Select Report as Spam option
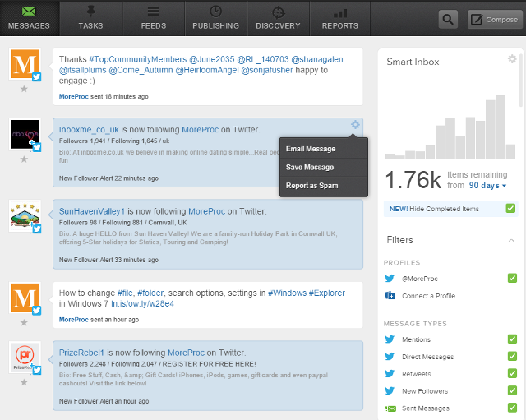 pyautogui.click(x=324, y=186)
